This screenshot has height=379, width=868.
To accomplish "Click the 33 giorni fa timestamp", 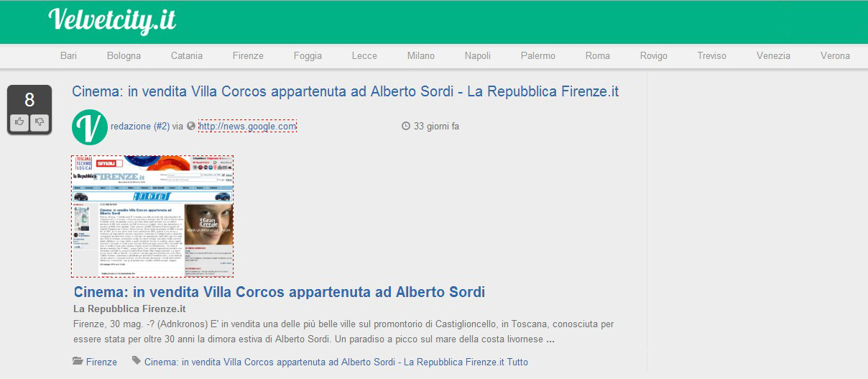I will pos(436,127).
